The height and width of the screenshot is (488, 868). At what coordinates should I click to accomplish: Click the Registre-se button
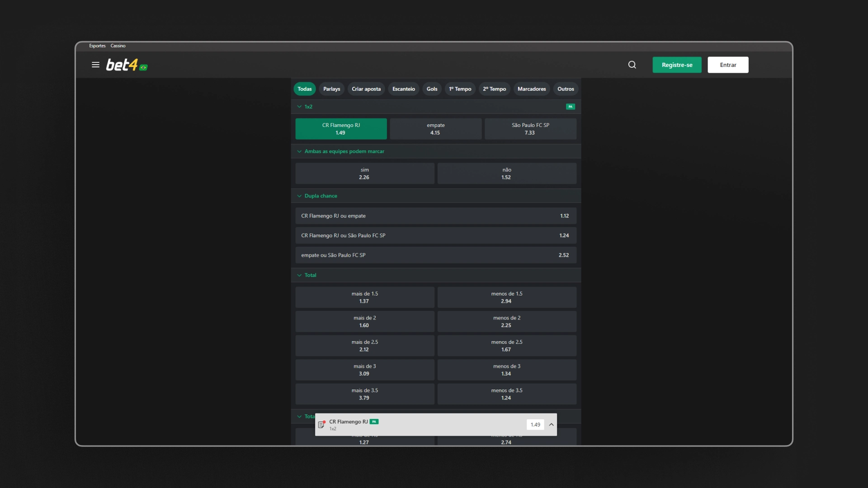coord(677,65)
